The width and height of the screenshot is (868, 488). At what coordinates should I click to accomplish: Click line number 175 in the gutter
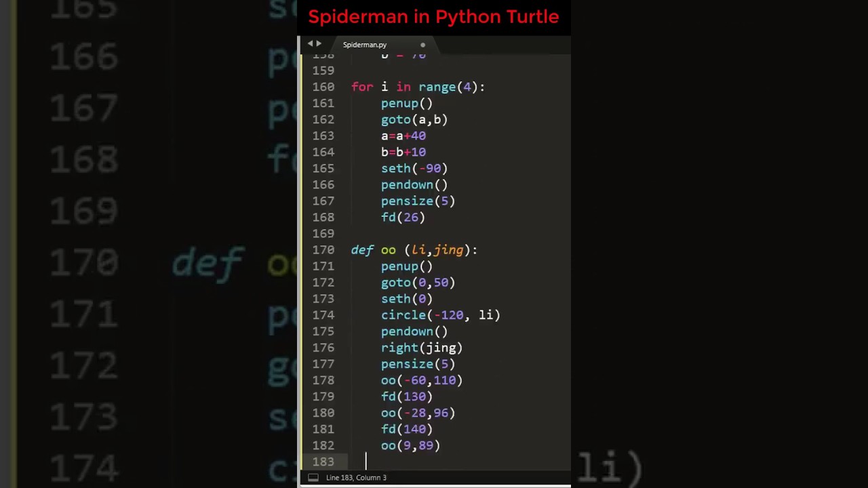[323, 331]
